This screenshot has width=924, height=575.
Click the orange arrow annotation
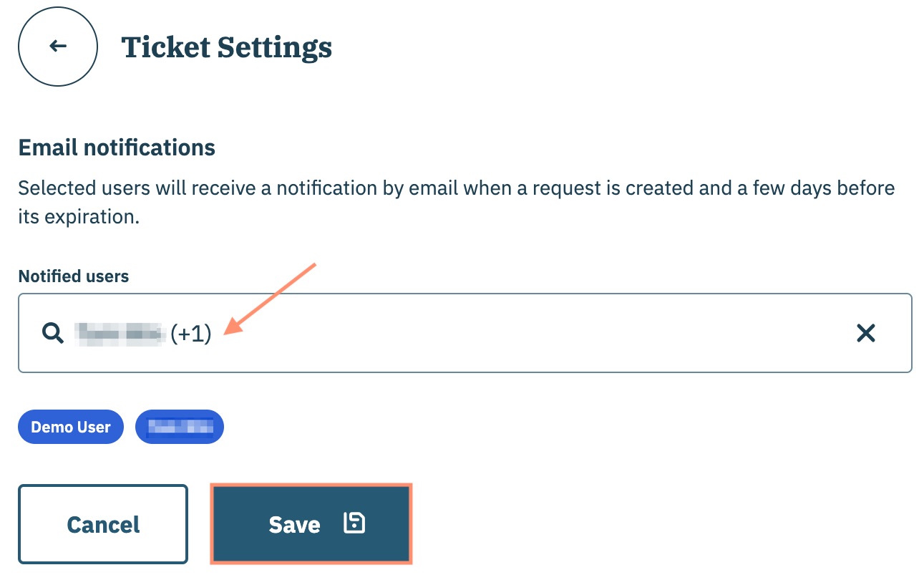click(x=271, y=298)
